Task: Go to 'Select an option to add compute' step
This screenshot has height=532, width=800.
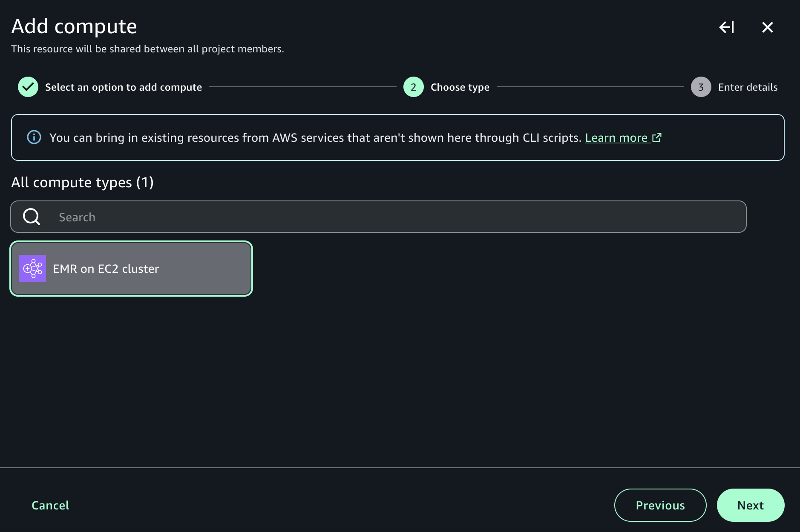Action: (x=124, y=87)
